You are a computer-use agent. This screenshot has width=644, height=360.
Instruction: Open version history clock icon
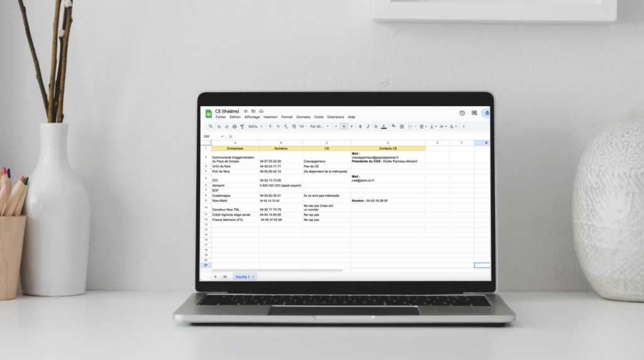[462, 113]
